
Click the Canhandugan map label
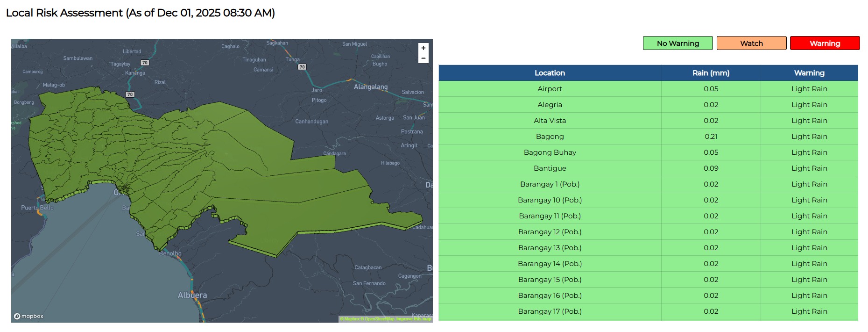click(311, 122)
